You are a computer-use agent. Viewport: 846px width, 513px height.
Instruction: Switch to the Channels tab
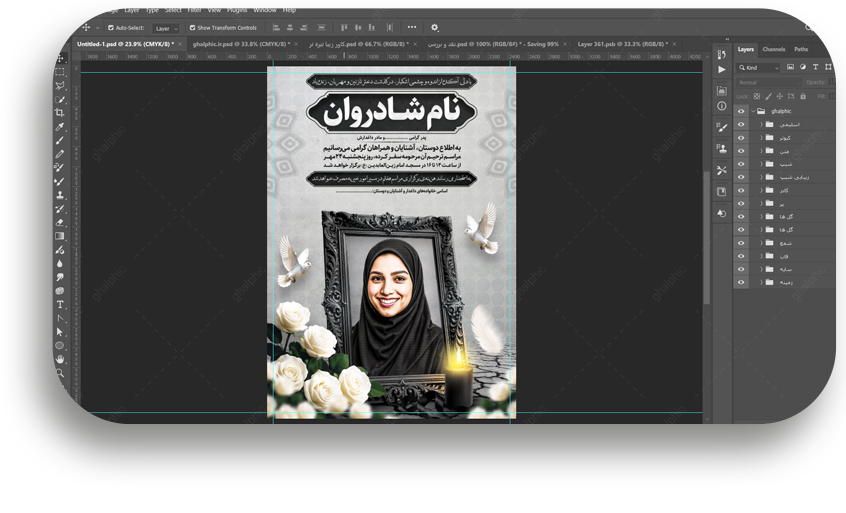773,49
